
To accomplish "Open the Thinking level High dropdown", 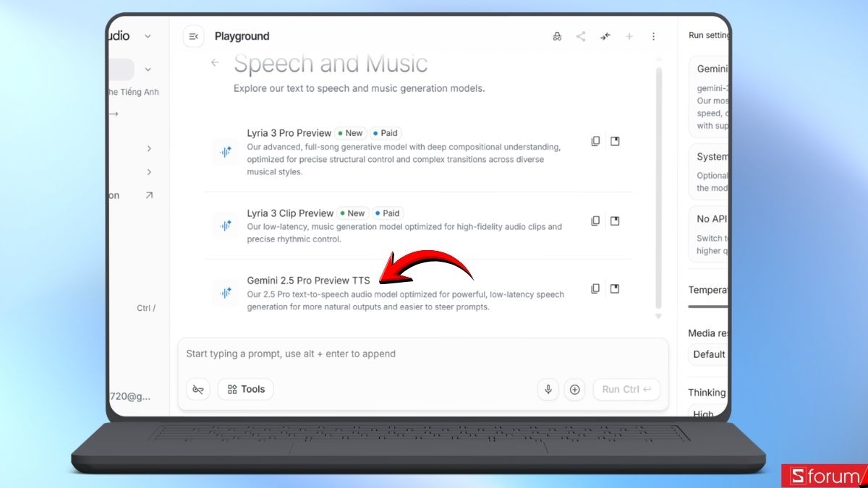I will (708, 414).
